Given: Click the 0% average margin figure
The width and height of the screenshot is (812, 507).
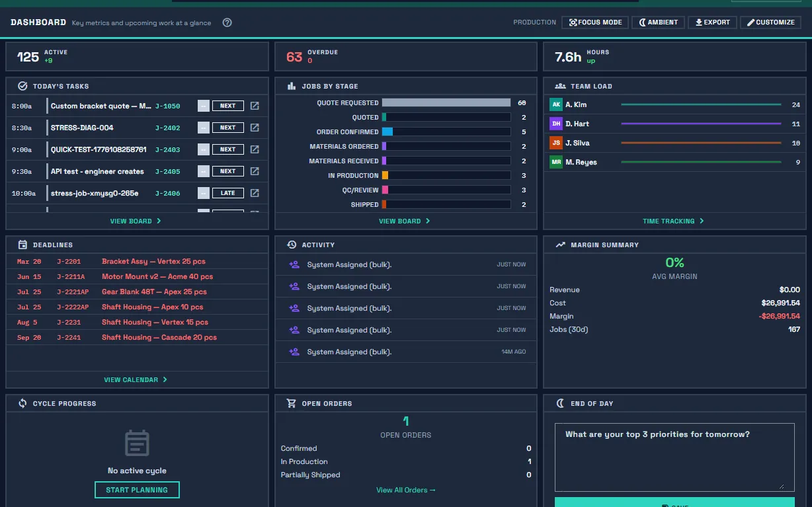Looking at the screenshot, I should click(674, 262).
